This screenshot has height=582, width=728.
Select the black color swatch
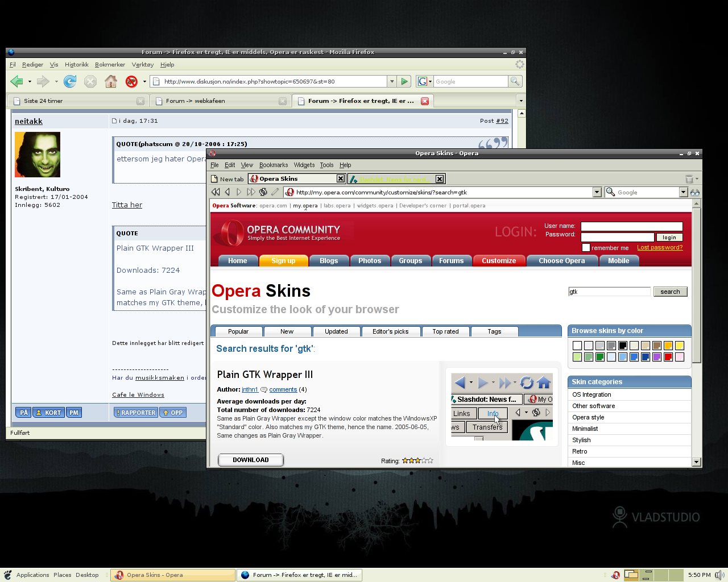point(622,346)
